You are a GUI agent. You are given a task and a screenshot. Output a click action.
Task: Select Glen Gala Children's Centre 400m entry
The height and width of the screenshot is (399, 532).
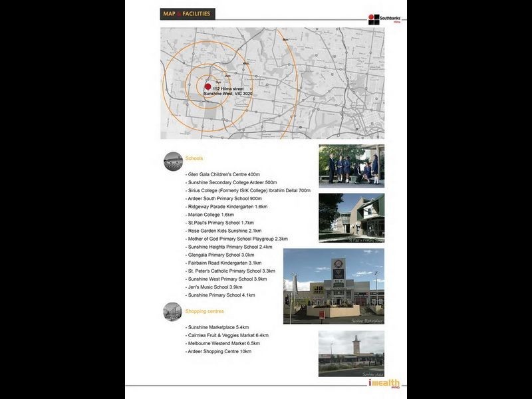click(222, 174)
